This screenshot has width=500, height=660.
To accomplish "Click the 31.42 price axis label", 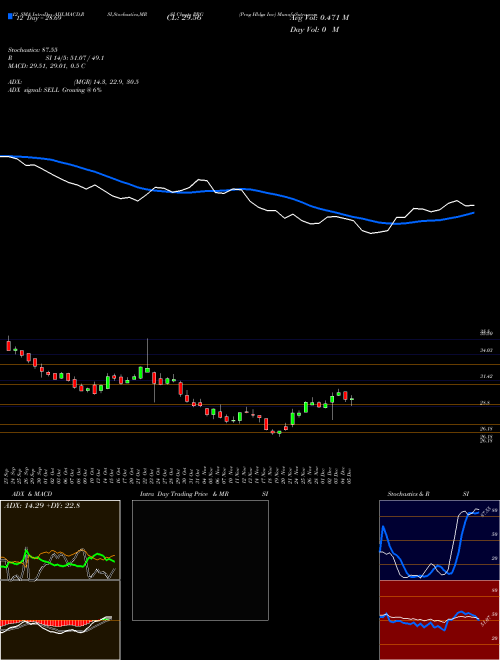I will (x=487, y=376).
